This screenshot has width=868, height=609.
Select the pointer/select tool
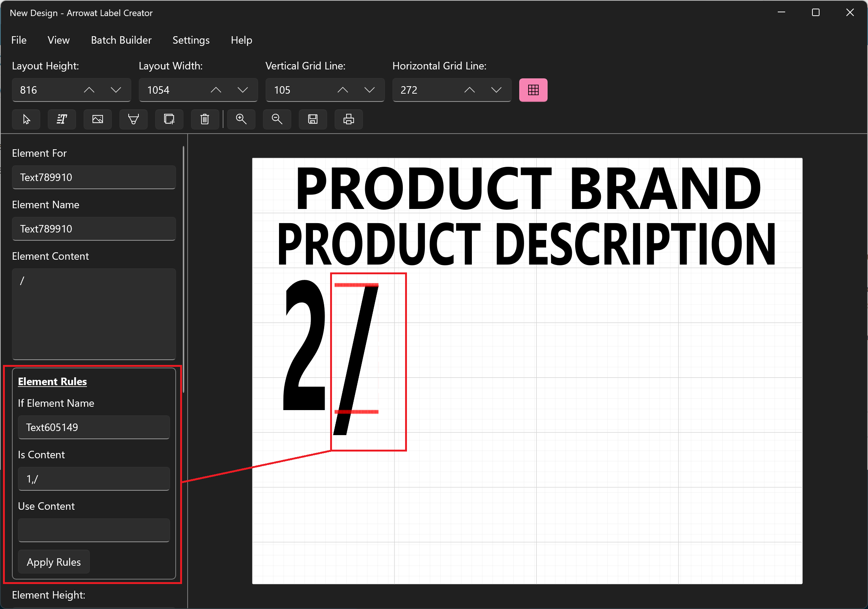tap(26, 119)
